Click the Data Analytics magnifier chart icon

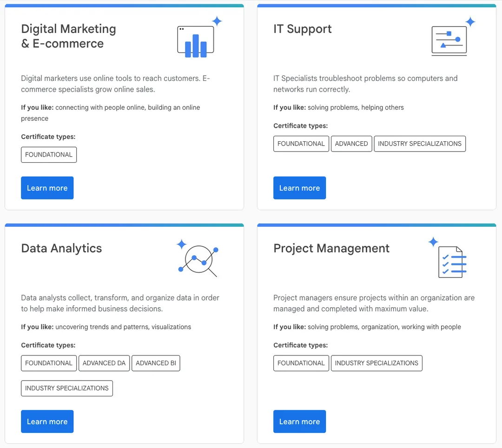tap(198, 258)
